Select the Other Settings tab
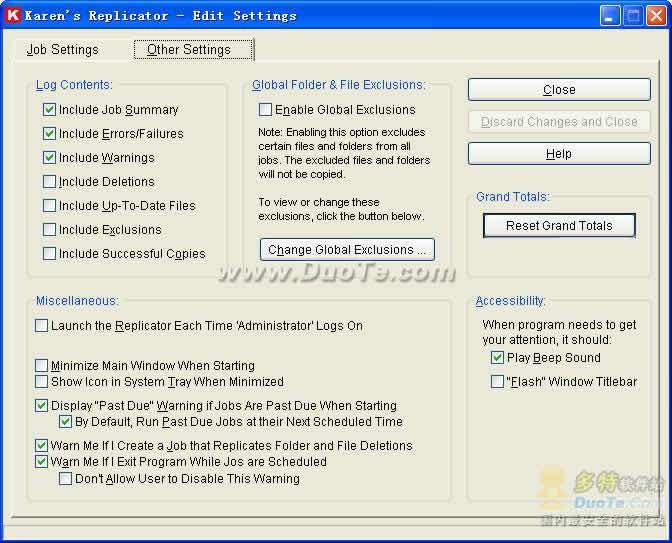The image size is (672, 543). [193, 50]
